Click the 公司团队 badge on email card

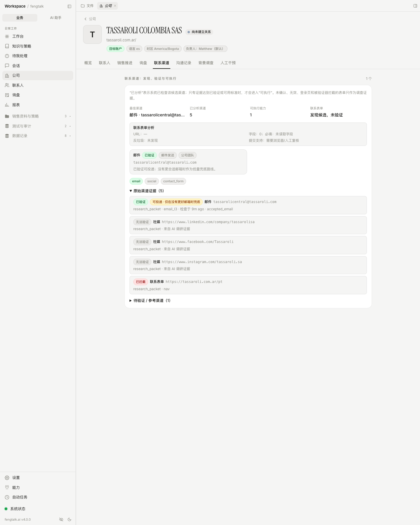(x=188, y=155)
